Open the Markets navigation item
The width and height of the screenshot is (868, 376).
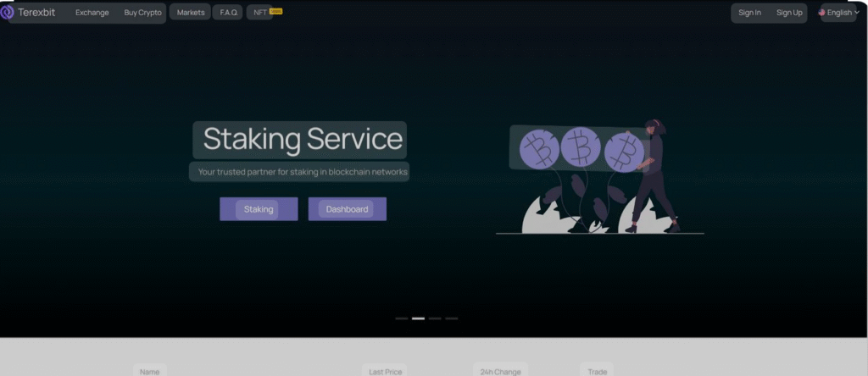pyautogui.click(x=191, y=13)
